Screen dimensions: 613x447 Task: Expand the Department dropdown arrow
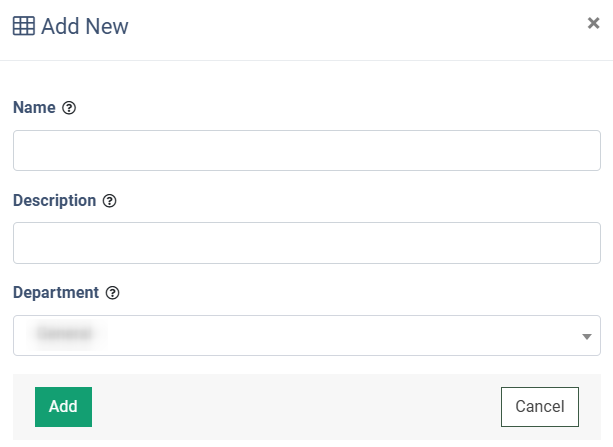point(586,337)
